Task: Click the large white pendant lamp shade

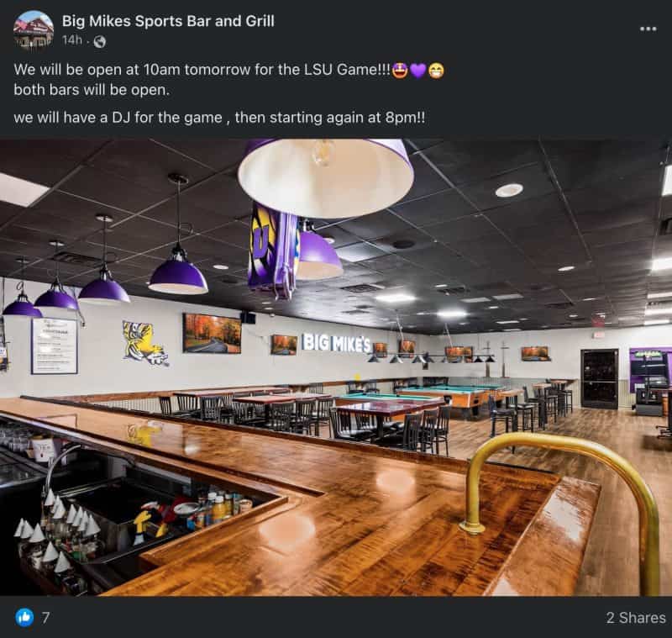Action: point(326,178)
